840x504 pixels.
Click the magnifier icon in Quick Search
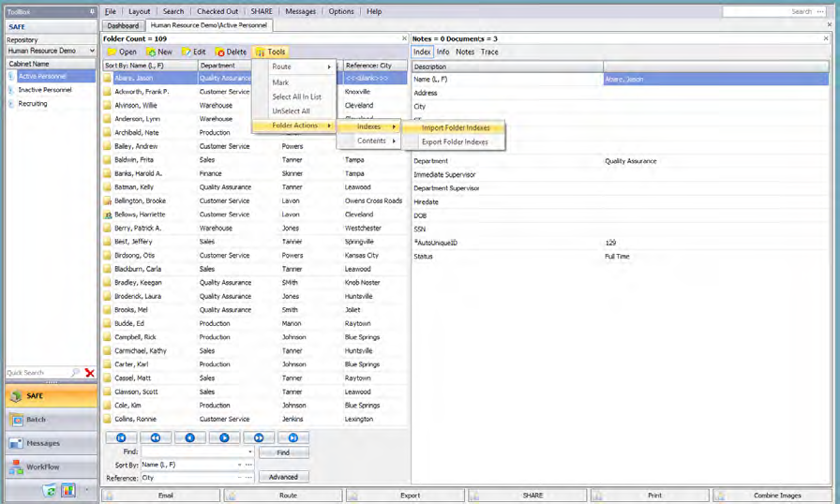[75, 373]
